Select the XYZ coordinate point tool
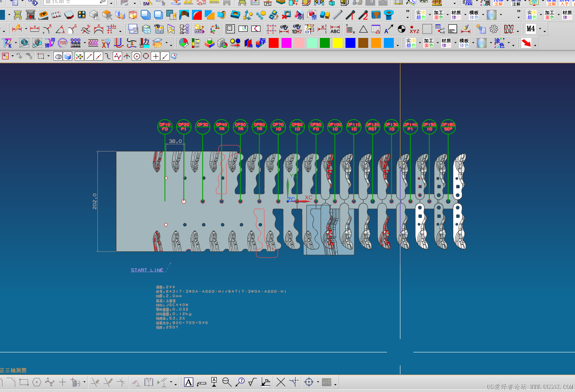The image size is (575, 392). tap(414, 29)
